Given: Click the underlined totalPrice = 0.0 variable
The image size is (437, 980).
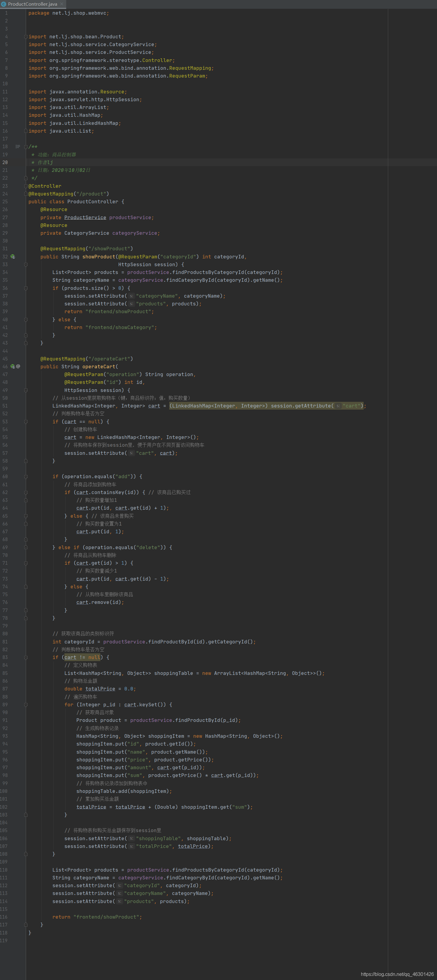Looking at the screenshot, I should click(x=100, y=689).
